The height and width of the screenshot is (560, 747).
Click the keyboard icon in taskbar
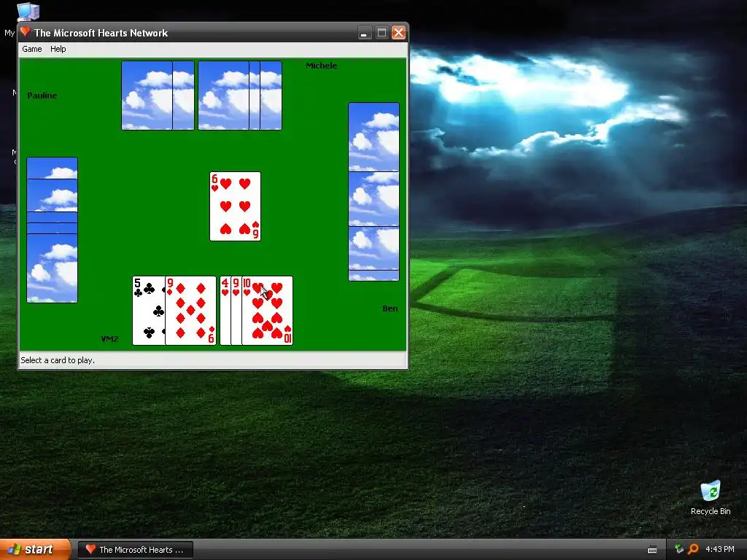[x=652, y=550]
